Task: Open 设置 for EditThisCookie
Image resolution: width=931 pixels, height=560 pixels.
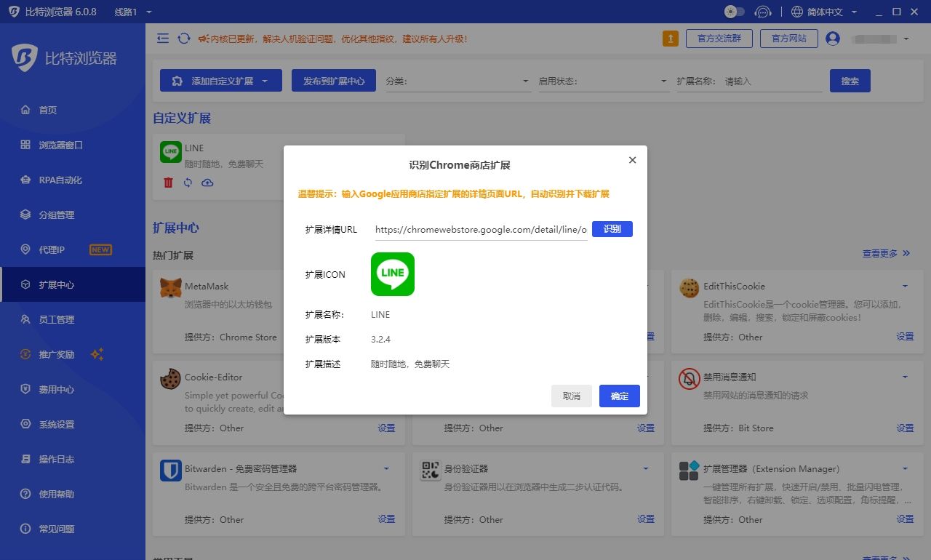Action: point(905,337)
